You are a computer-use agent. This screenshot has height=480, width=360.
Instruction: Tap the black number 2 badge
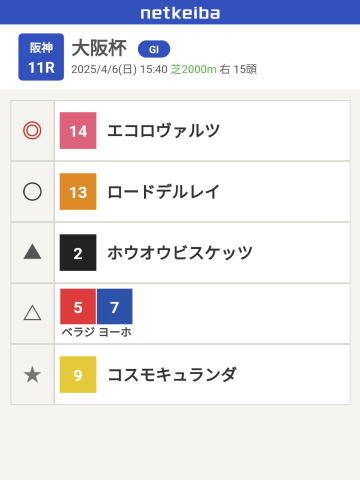(78, 252)
